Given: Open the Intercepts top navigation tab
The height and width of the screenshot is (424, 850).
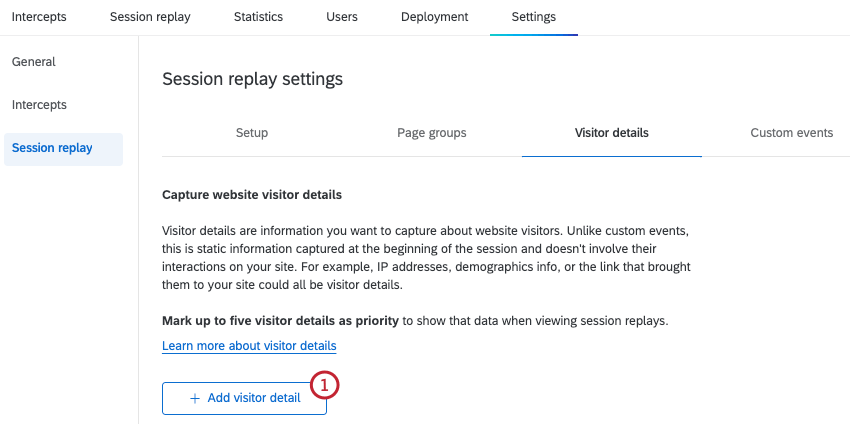Looking at the screenshot, I should coord(39,17).
